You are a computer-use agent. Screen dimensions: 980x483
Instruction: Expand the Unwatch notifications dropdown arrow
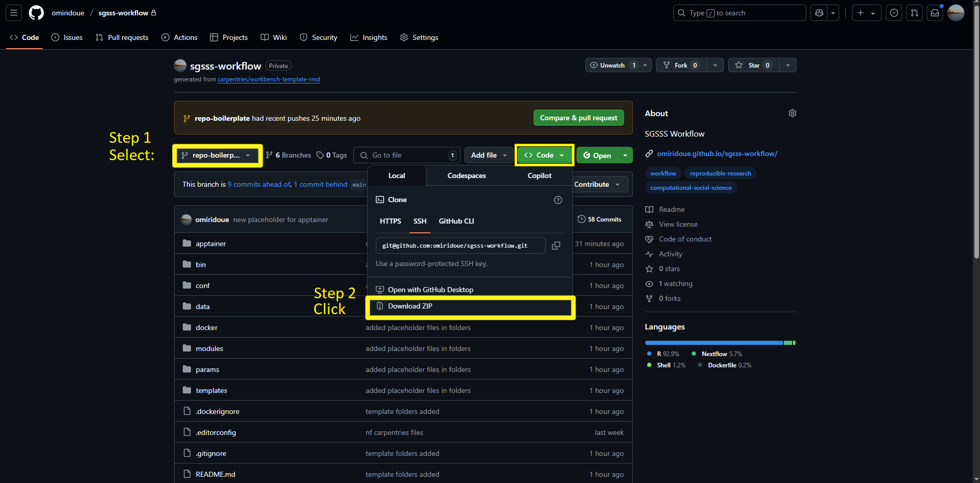point(645,65)
